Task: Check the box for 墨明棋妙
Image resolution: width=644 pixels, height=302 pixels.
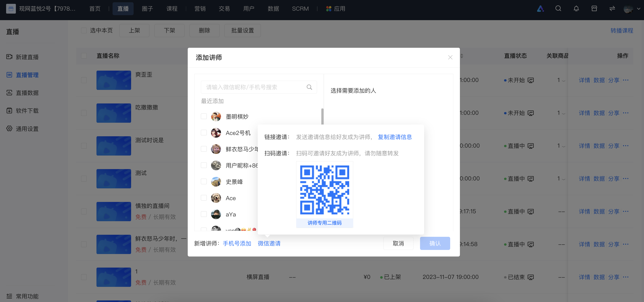Action: pyautogui.click(x=204, y=117)
